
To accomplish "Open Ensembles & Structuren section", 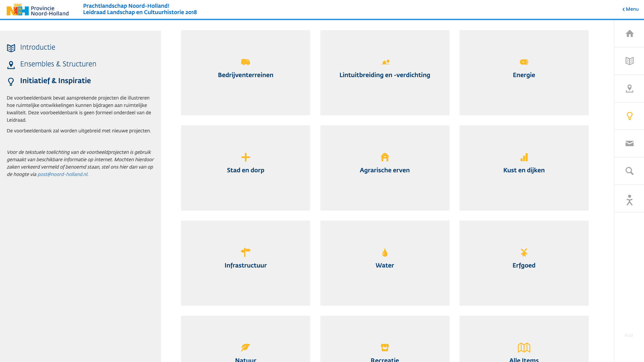I will click(x=58, y=64).
